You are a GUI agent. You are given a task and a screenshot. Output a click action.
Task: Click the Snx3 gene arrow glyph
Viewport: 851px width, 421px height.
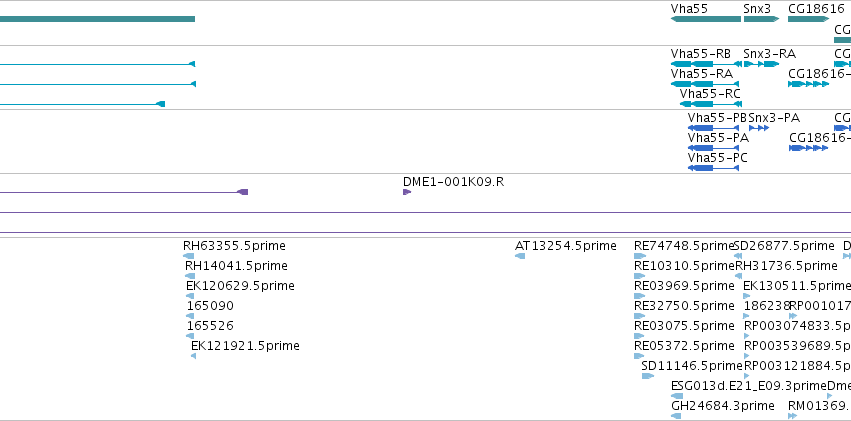(x=761, y=19)
